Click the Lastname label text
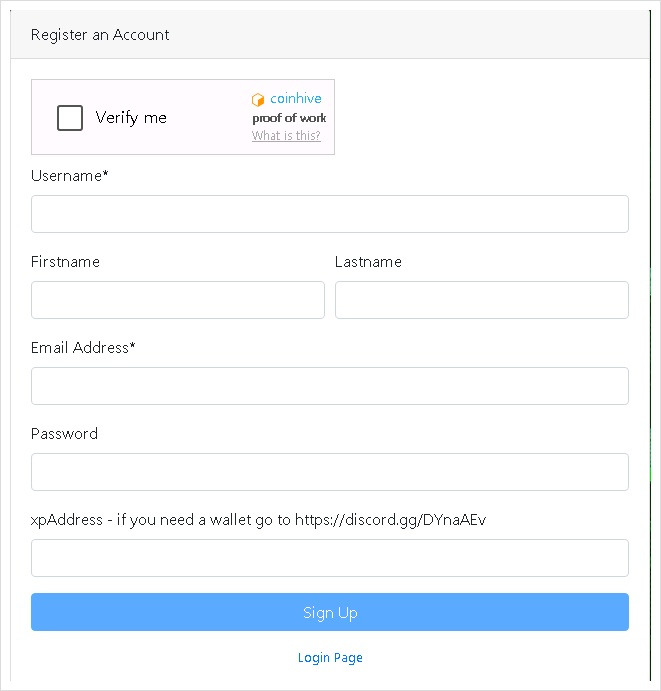Screen dimensions: 661x691 click(368, 262)
